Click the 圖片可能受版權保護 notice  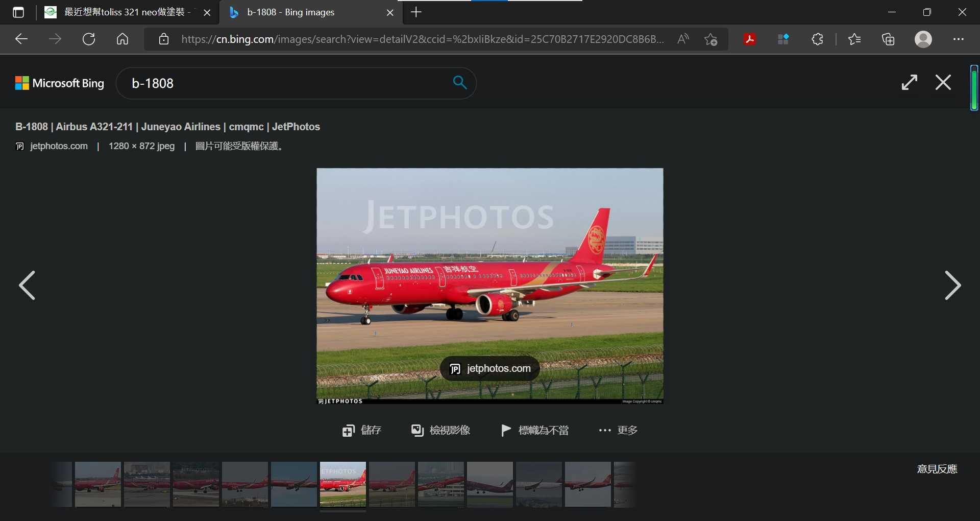[239, 146]
